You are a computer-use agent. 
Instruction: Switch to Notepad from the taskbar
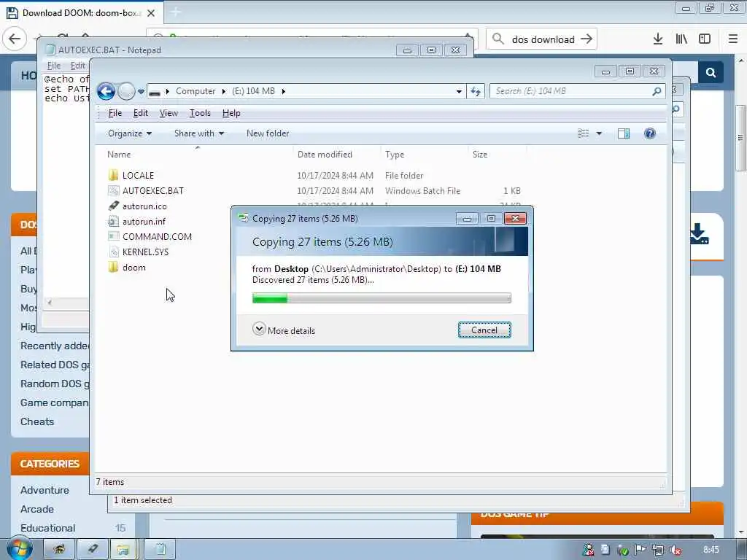pyautogui.click(x=160, y=550)
